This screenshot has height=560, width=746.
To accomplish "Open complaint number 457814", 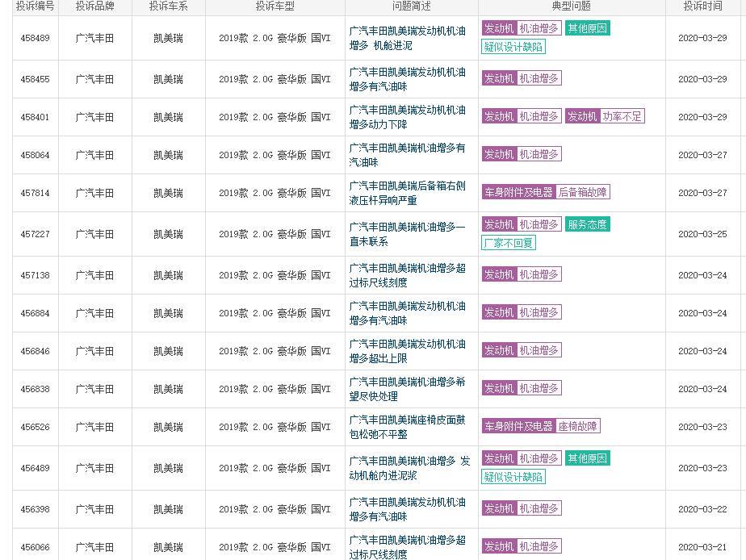I will pos(36,194).
